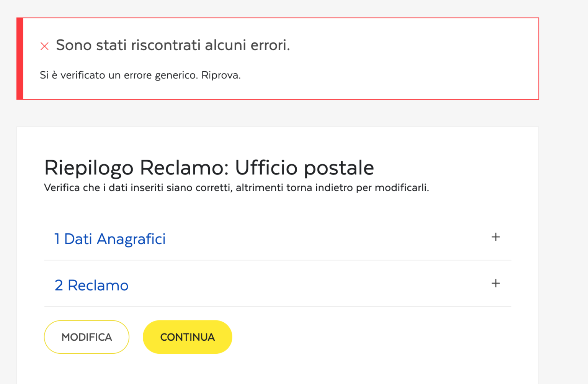Image resolution: width=588 pixels, height=384 pixels.
Task: Click the word 'Riprova' in the error text
Action: [x=220, y=75]
